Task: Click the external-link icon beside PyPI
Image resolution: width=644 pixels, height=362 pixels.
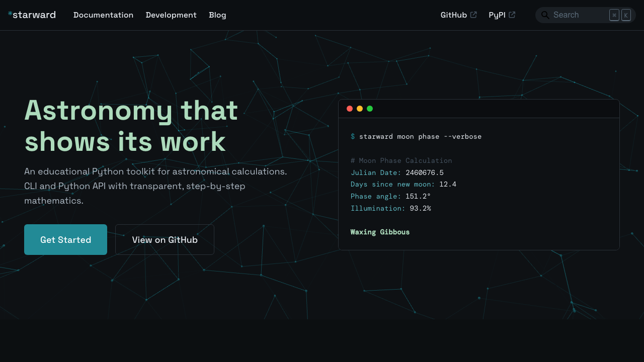Action: click(x=512, y=15)
